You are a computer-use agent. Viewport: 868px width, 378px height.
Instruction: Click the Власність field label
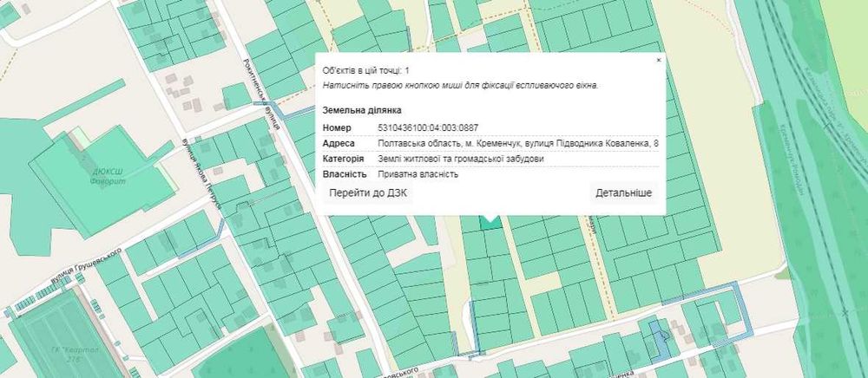click(345, 174)
